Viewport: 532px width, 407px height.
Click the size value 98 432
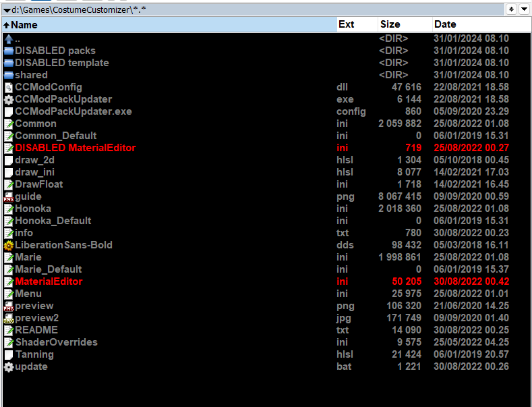pos(407,245)
